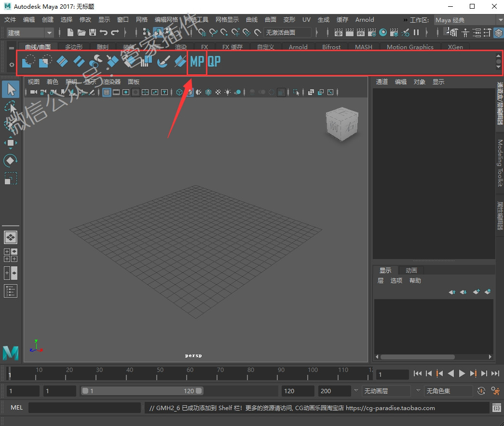Viewport: 504px width, 426px height.
Task: Open the 建模 menu set dropdown
Action: tap(29, 32)
